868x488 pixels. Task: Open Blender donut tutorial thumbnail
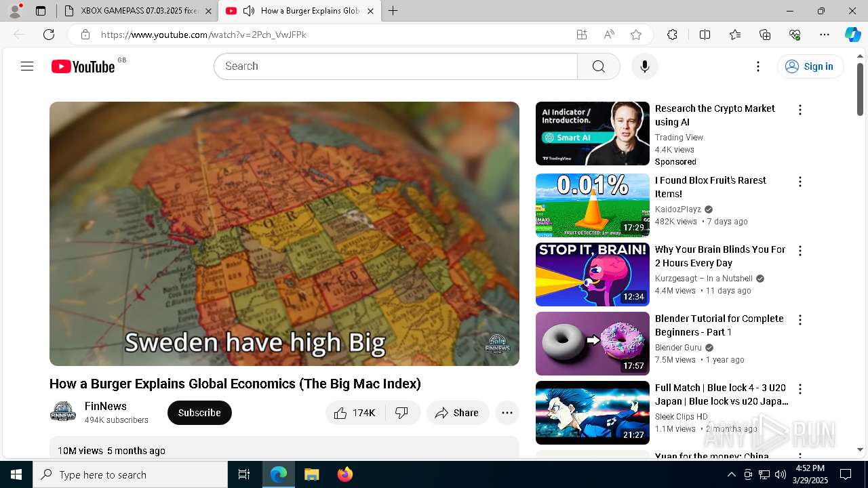pos(593,344)
